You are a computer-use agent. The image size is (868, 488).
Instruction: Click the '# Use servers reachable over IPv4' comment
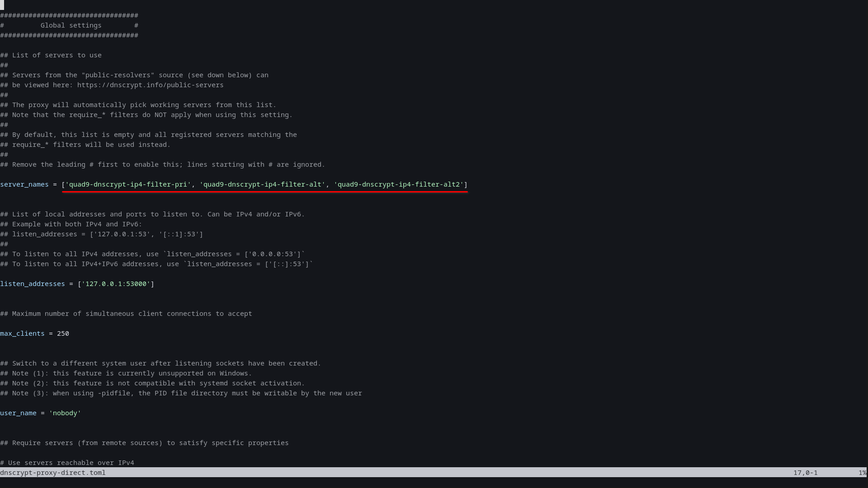click(x=67, y=463)
